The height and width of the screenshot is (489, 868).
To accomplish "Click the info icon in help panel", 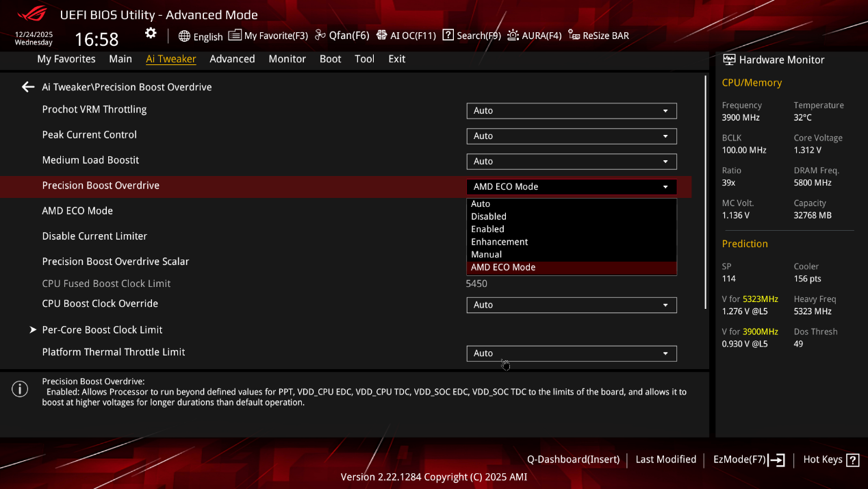I will pos(21,389).
